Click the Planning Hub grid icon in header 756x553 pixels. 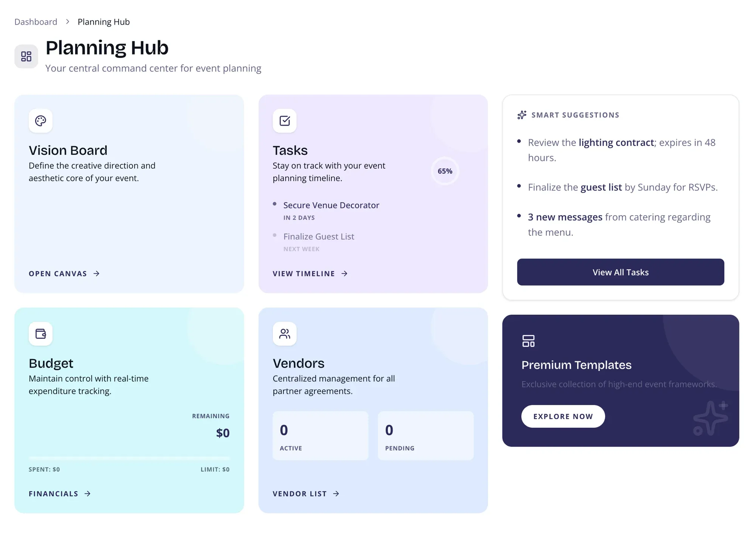point(26,56)
